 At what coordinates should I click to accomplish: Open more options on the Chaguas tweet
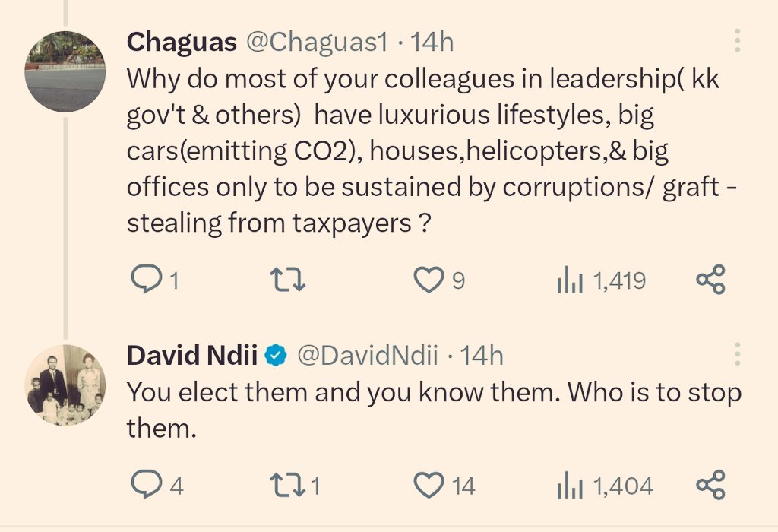pyautogui.click(x=738, y=41)
